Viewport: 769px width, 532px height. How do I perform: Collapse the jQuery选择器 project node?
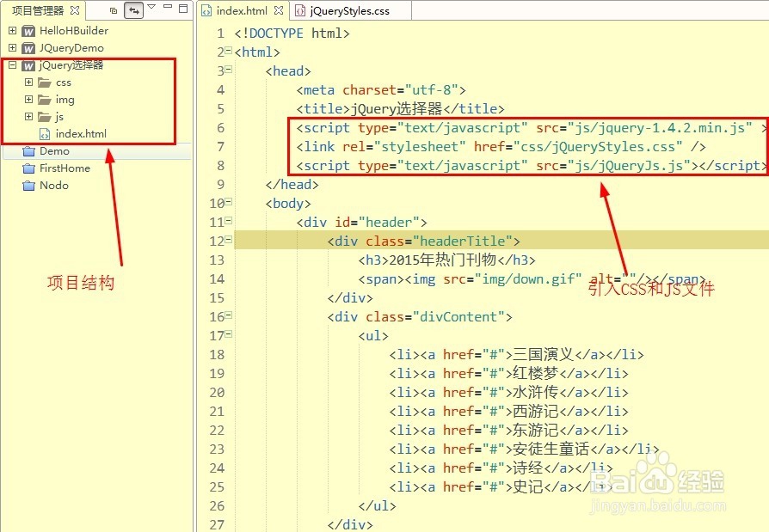[x=12, y=64]
